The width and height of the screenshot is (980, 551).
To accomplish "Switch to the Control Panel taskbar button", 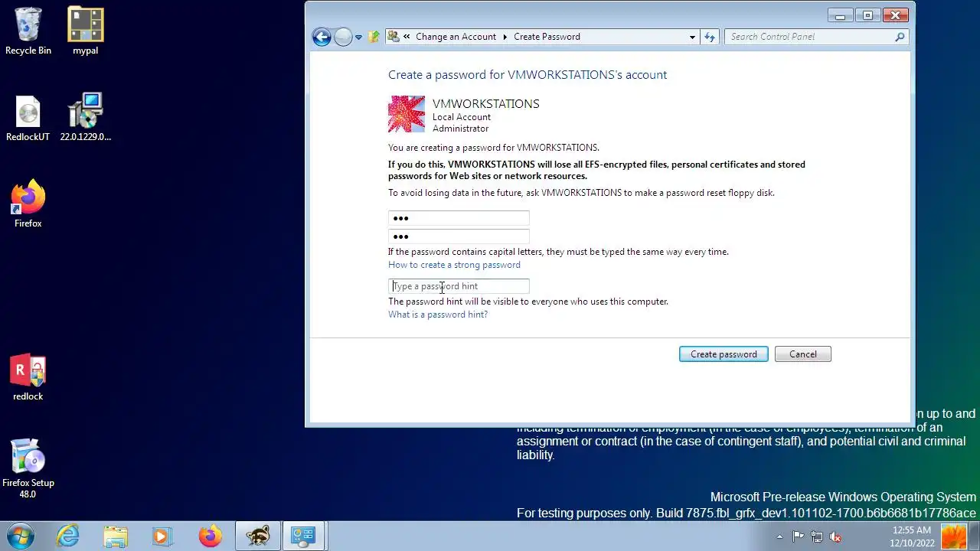I will (x=304, y=536).
